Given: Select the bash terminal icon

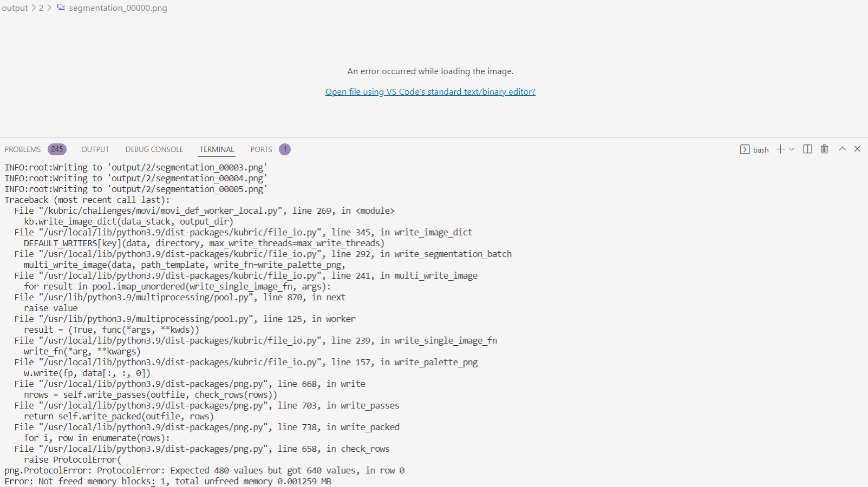Looking at the screenshot, I should pyautogui.click(x=745, y=149).
